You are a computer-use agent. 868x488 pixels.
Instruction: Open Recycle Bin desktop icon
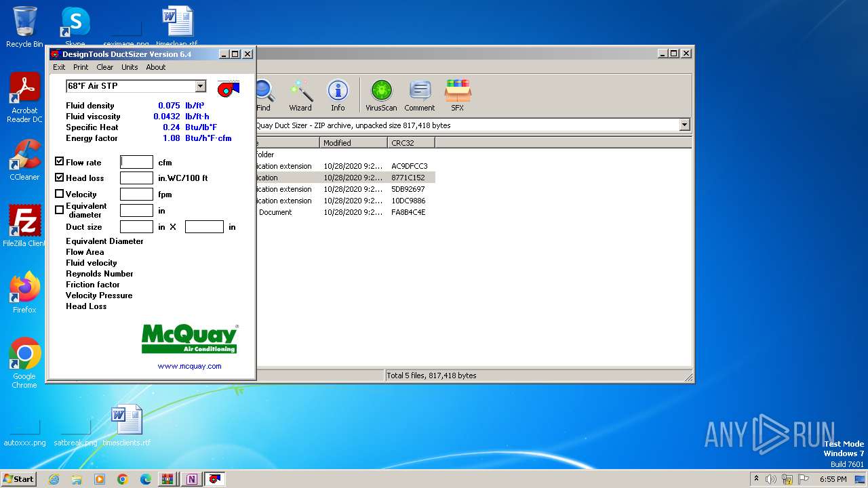(x=24, y=27)
